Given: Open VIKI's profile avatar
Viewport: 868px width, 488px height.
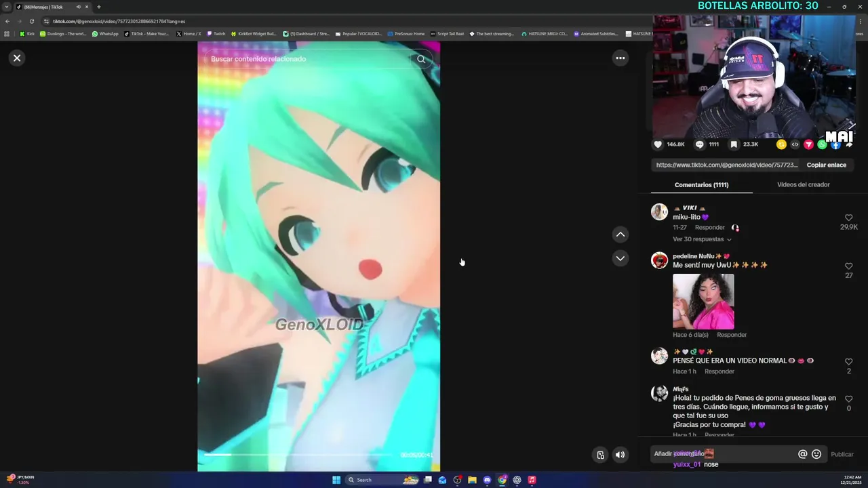Looking at the screenshot, I should (659, 212).
